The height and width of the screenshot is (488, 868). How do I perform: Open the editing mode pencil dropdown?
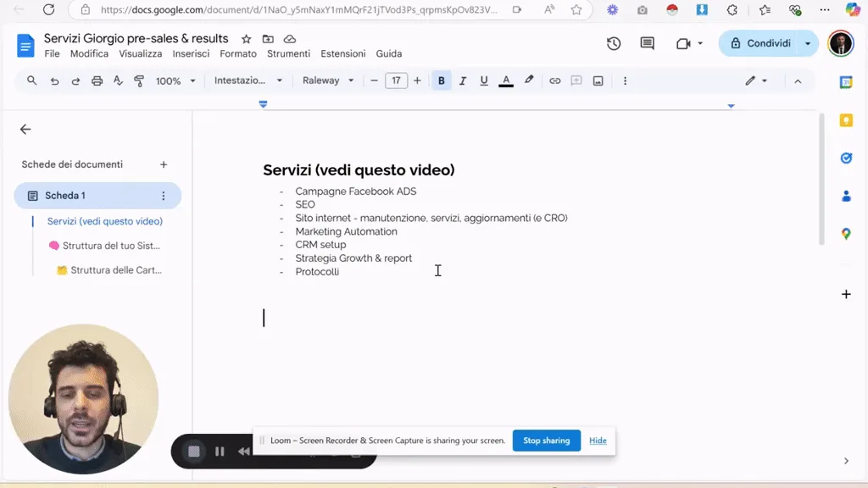755,80
